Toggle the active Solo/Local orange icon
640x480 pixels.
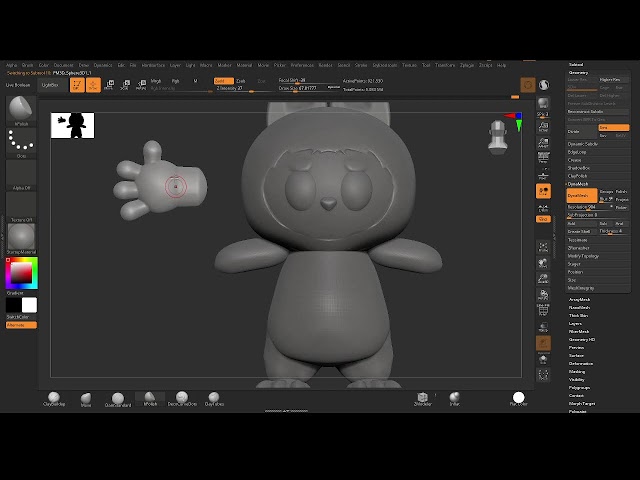pos(543,191)
